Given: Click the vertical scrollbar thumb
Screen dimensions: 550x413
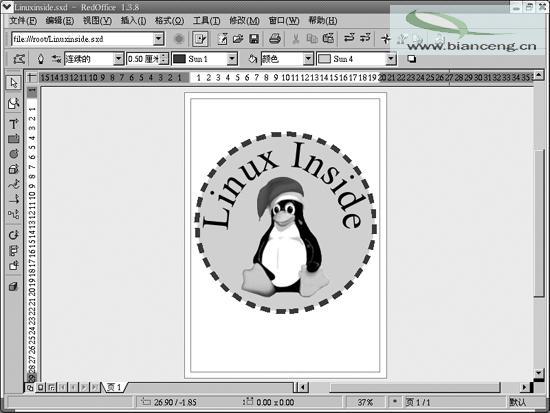Looking at the screenshot, I should pyautogui.click(x=539, y=223).
